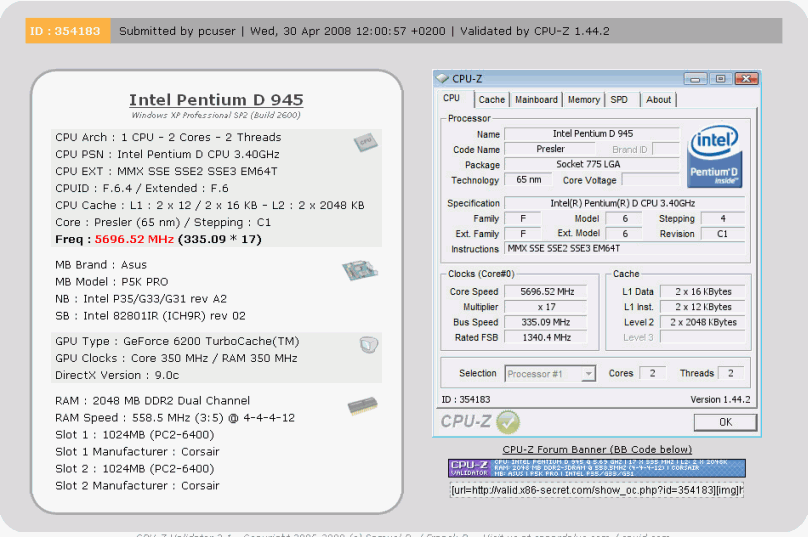808x537 pixels.
Task: Click the red frequency 5696.52 MHz text
Action: click(134, 239)
